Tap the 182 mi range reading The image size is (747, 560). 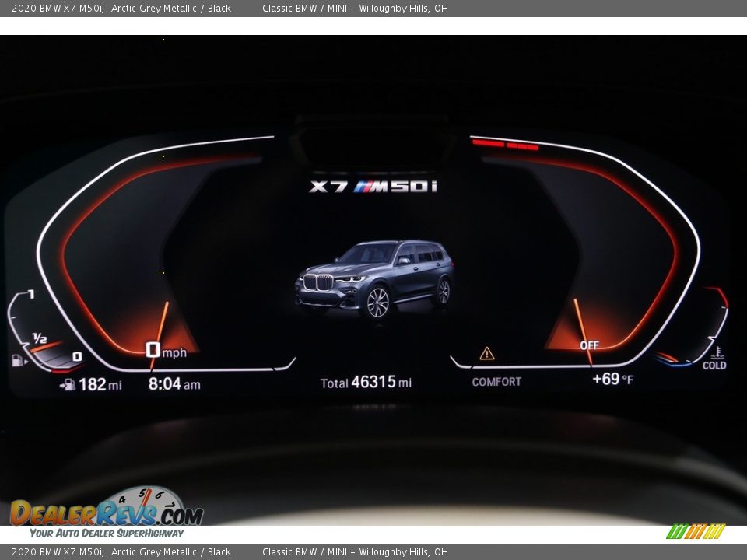(100, 384)
